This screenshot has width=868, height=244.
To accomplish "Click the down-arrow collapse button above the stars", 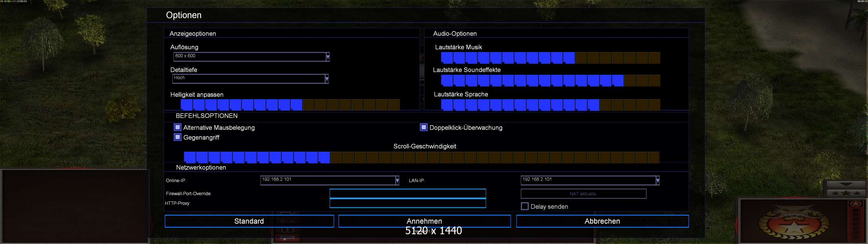I will (x=846, y=184).
